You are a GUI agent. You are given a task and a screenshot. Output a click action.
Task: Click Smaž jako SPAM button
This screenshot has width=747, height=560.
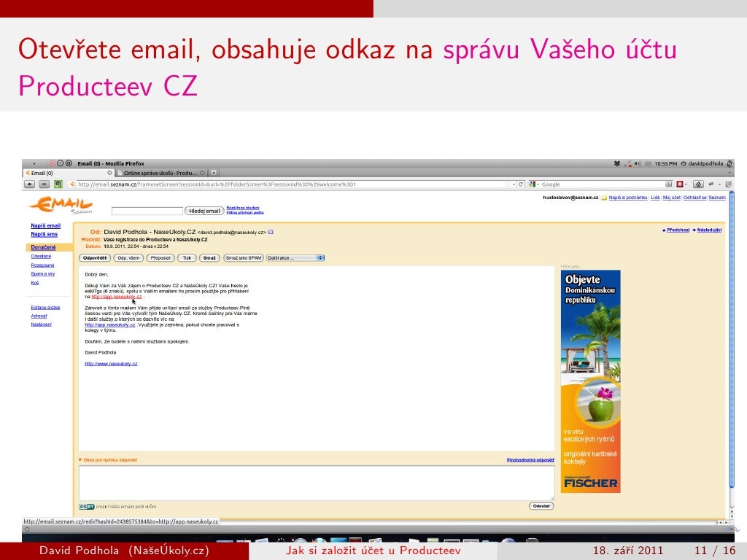(x=244, y=258)
